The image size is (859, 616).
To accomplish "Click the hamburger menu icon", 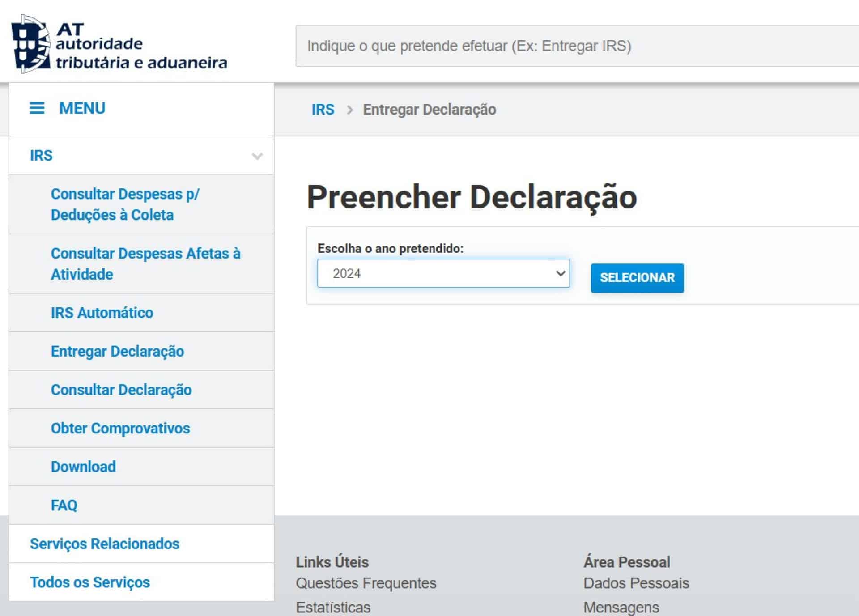I will [x=37, y=108].
